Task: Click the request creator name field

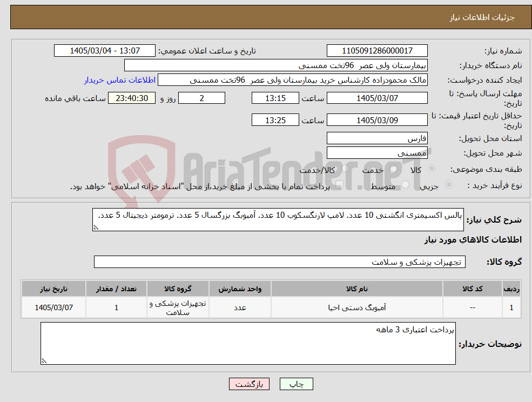Action: click(292, 80)
